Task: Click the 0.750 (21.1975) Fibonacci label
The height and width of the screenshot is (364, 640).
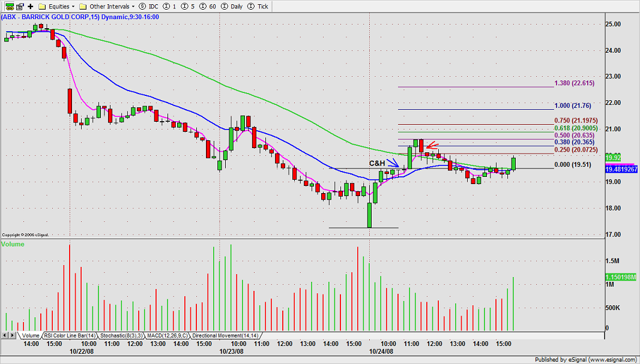Action: point(576,121)
